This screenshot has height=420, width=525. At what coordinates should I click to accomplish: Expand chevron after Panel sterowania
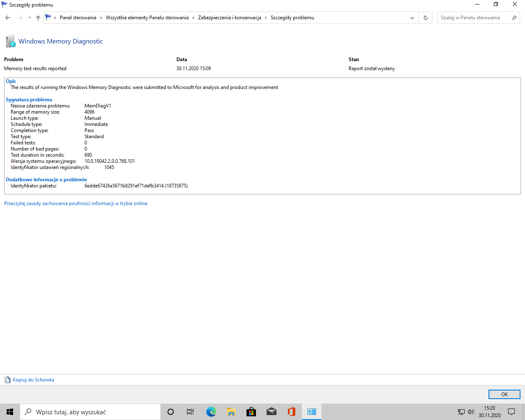pyautogui.click(x=101, y=18)
